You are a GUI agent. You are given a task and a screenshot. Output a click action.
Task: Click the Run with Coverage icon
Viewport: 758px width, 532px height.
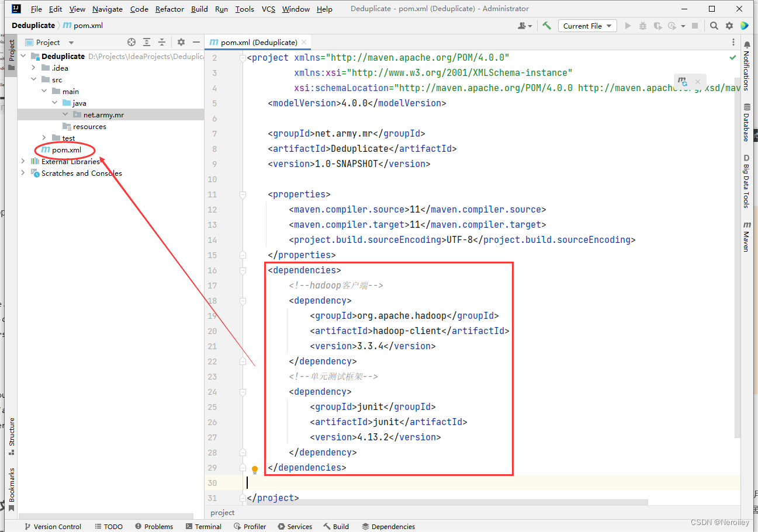click(657, 26)
